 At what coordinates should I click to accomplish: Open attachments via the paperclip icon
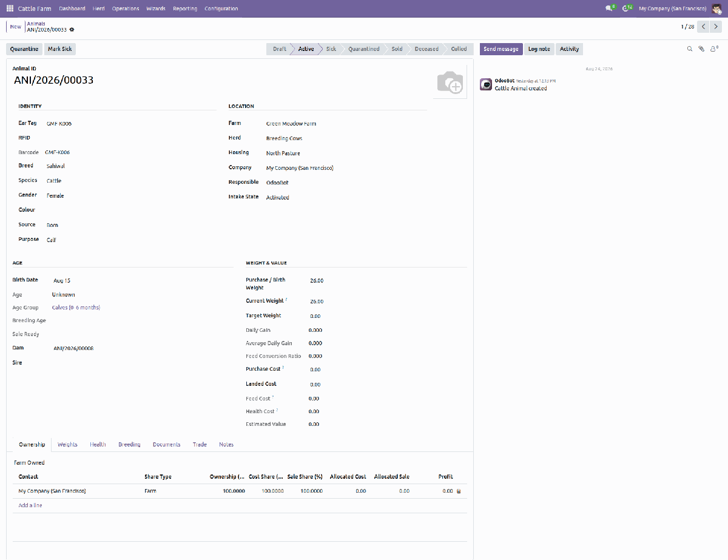coord(701,49)
